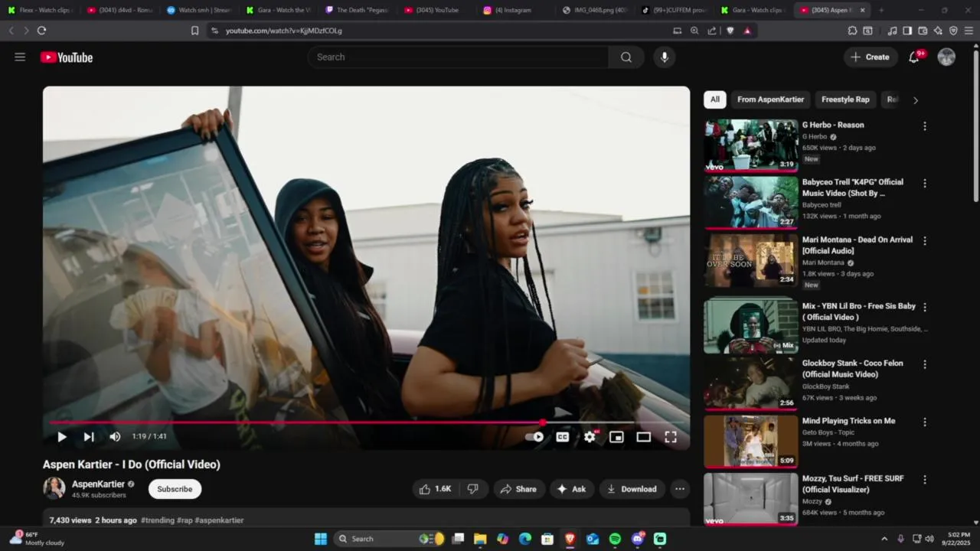Open Spotify from the taskbar

pos(615,539)
